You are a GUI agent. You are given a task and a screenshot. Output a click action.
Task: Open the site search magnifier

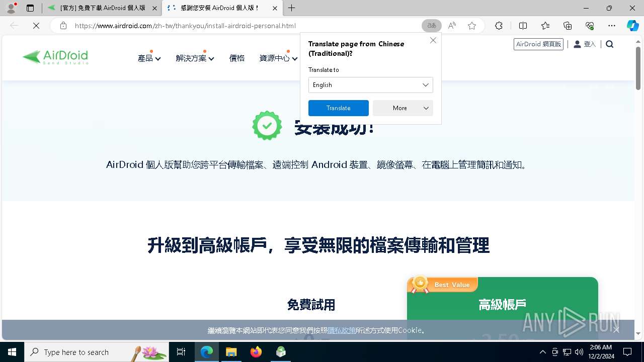coord(610,44)
